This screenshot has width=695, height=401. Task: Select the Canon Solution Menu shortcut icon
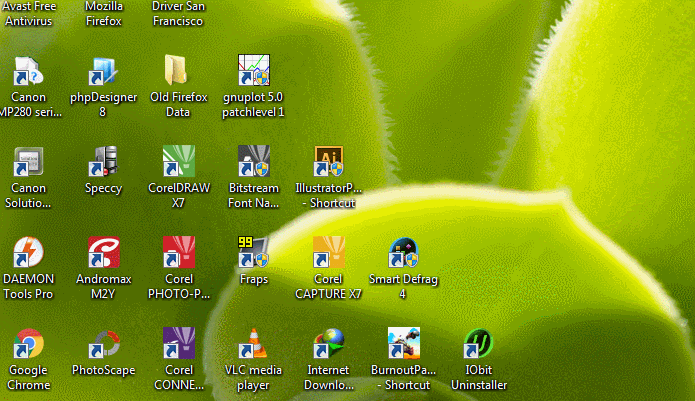[x=28, y=162]
